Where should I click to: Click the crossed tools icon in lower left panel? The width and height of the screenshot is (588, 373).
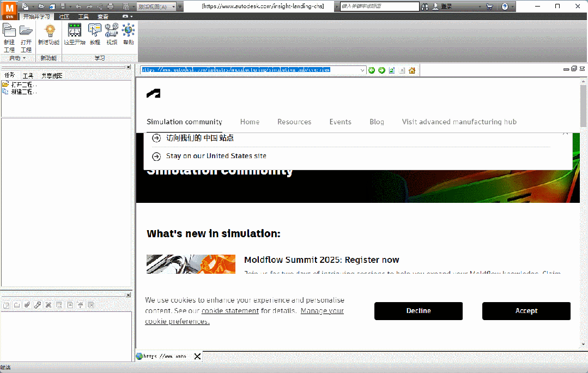[x=48, y=305]
